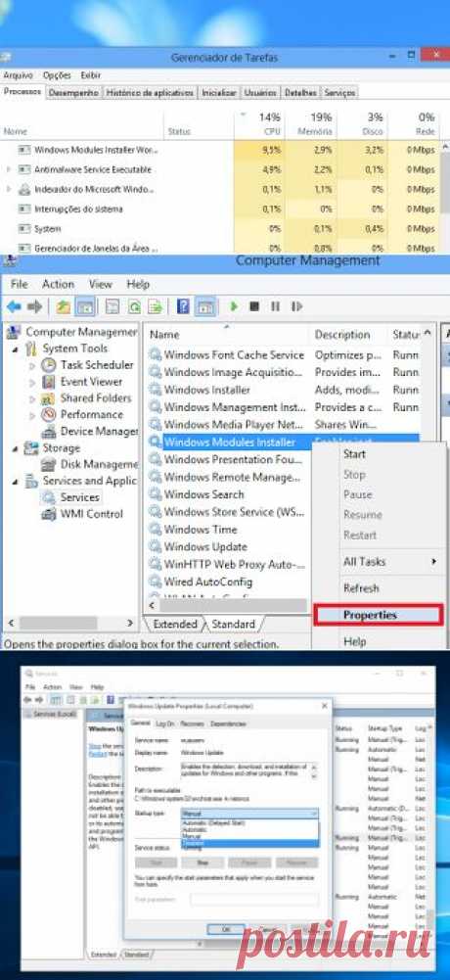The height and width of the screenshot is (980, 450).
Task: Click the Restart Service toolbar icon
Action: point(297,306)
